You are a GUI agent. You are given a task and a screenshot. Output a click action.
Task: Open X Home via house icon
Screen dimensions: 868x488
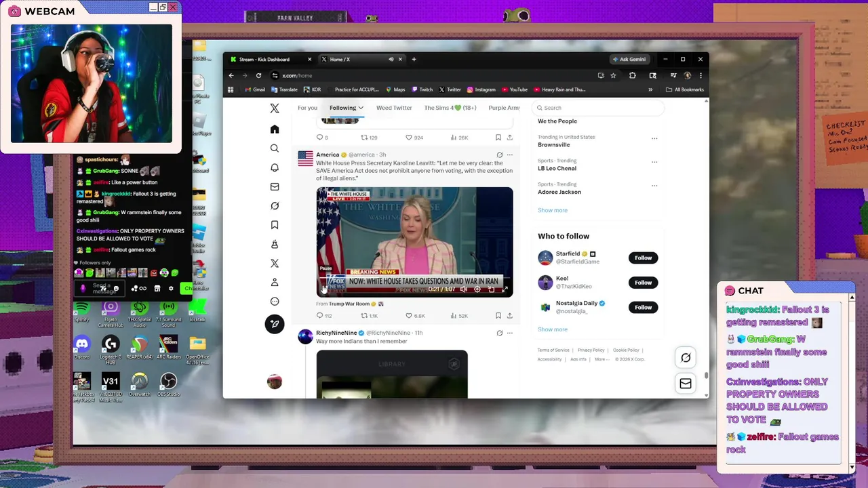point(274,129)
